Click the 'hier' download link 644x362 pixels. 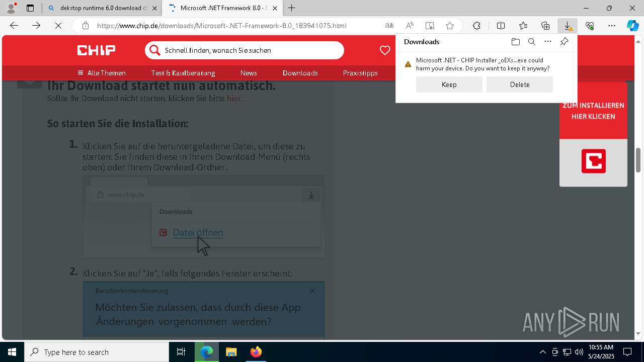[x=233, y=98]
